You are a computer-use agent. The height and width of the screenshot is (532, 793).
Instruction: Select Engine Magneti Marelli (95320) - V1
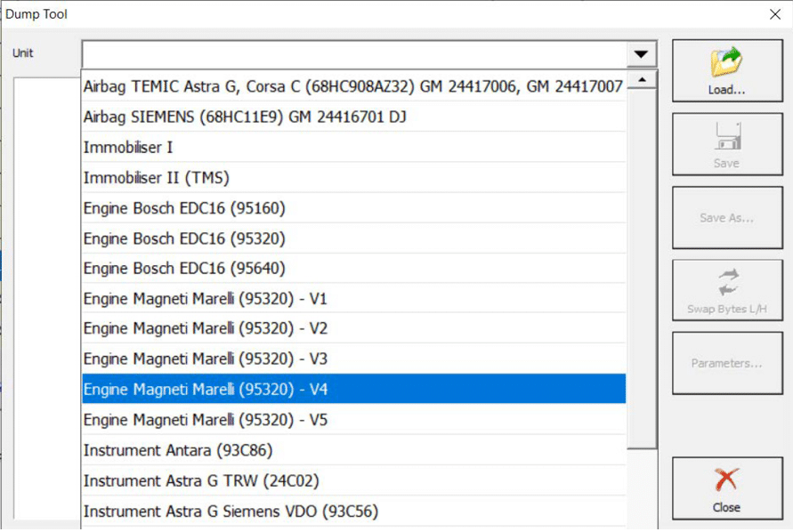point(205,299)
